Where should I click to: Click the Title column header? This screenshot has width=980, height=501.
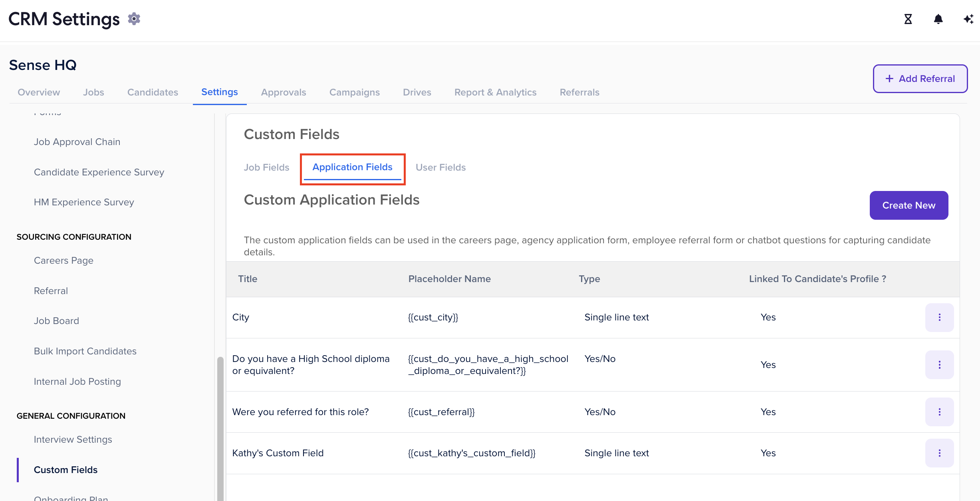click(248, 279)
